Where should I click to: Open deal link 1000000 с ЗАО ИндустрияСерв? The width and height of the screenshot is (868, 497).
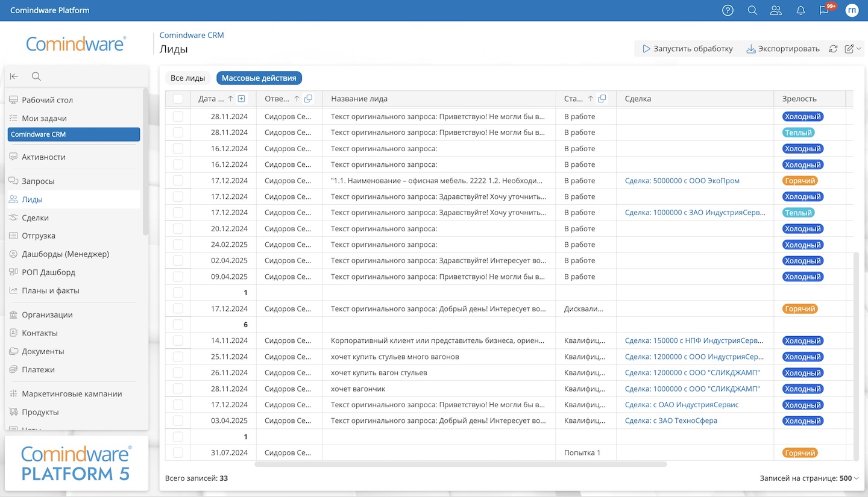pyautogui.click(x=696, y=213)
